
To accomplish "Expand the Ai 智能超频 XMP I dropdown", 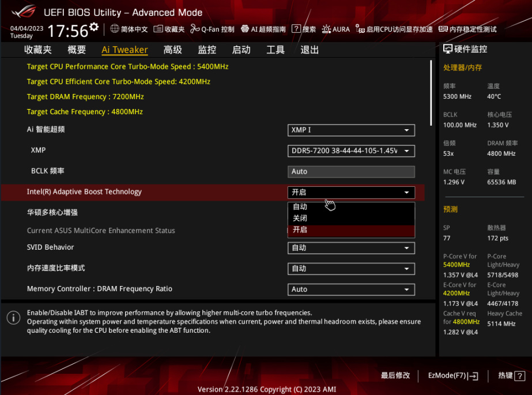I will (351, 130).
